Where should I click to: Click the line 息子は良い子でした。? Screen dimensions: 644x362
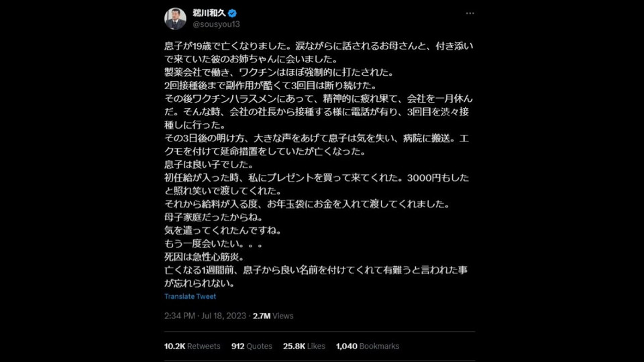pyautogui.click(x=209, y=165)
